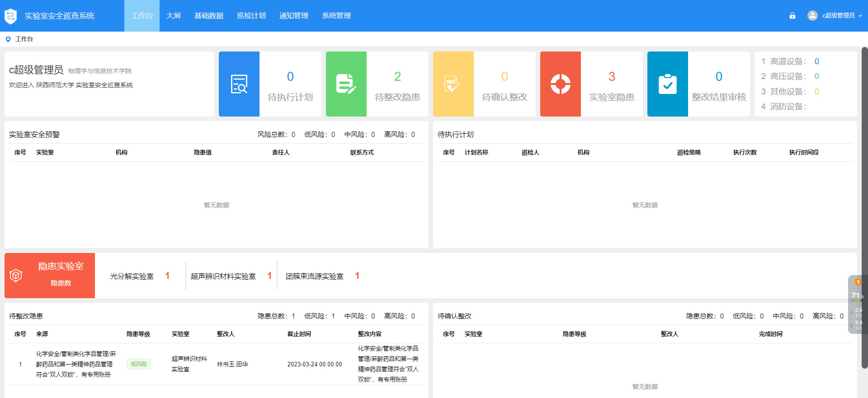Click the location pin breadcrumb icon

click(x=8, y=39)
